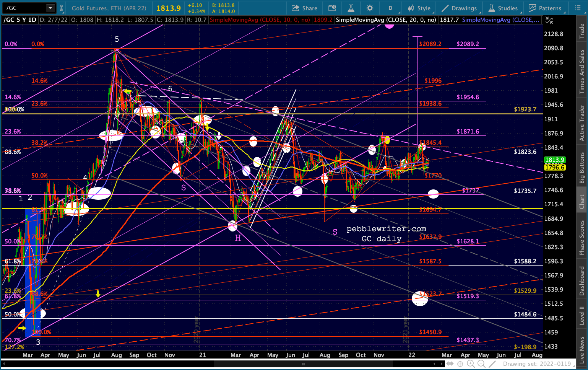The image size is (588, 370).
Task: Click the zoom in magnifier icon
Action: (471, 364)
